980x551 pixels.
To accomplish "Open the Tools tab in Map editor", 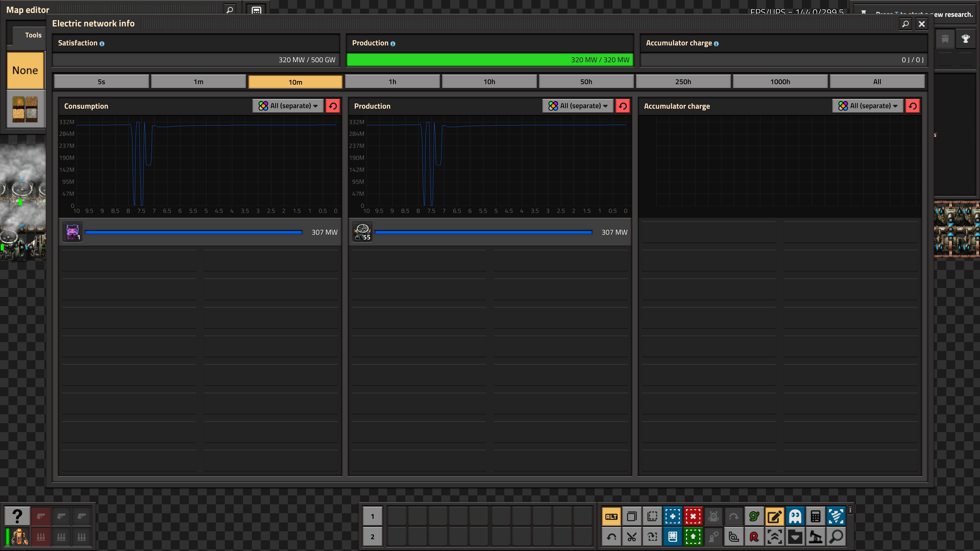I will coord(33,35).
